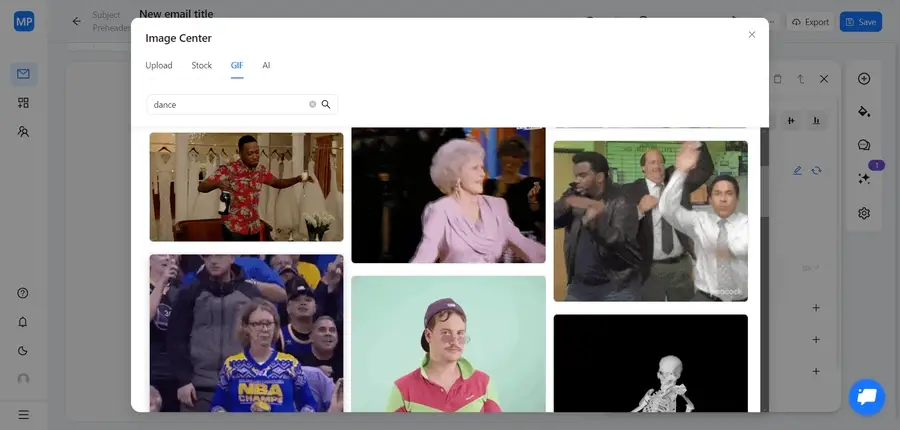Go back with the arrow icon

[x=76, y=22]
